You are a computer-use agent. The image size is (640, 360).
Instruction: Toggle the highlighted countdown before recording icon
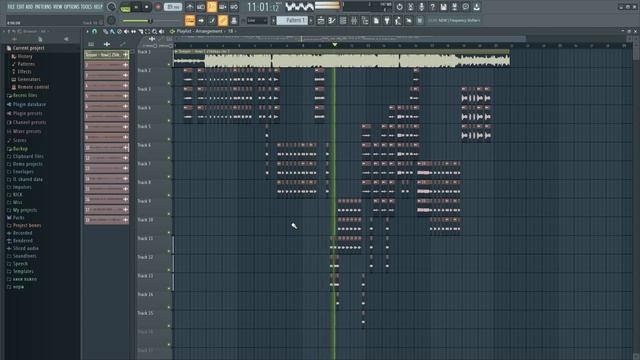click(x=212, y=7)
